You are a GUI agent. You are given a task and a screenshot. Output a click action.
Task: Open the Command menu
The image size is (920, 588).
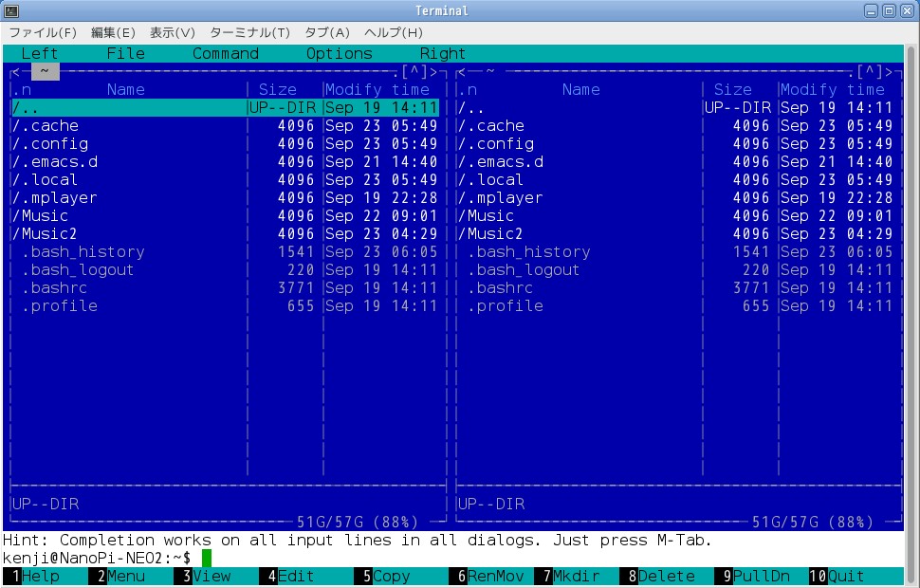225,54
